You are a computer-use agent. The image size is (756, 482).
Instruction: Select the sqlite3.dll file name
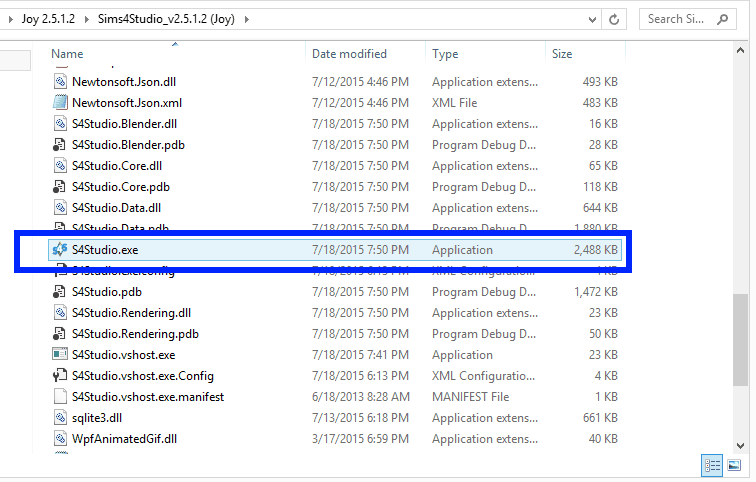96,417
